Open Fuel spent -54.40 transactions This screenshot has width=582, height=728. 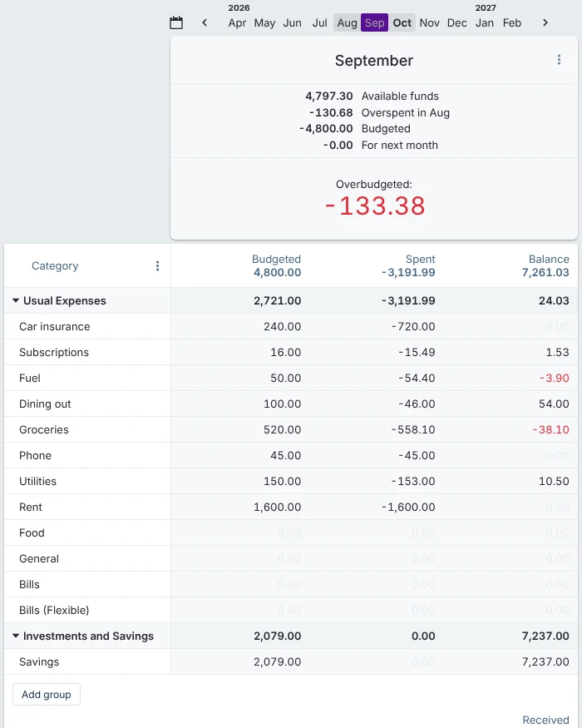[x=417, y=379]
